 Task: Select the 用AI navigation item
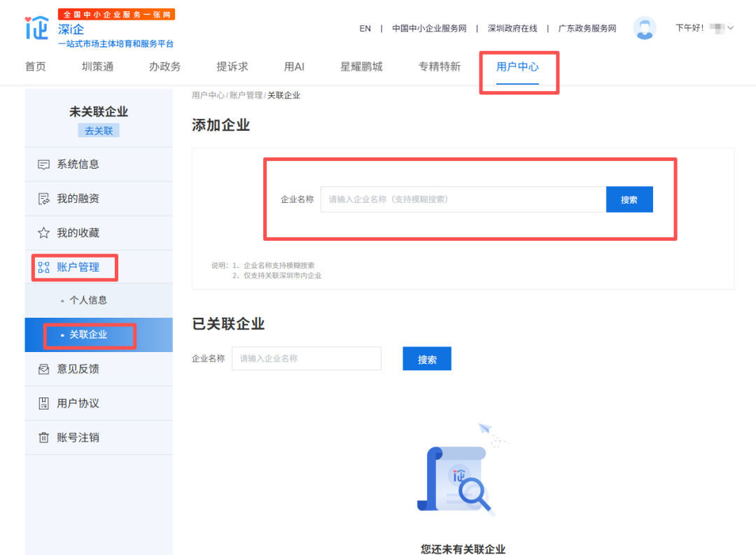(294, 66)
